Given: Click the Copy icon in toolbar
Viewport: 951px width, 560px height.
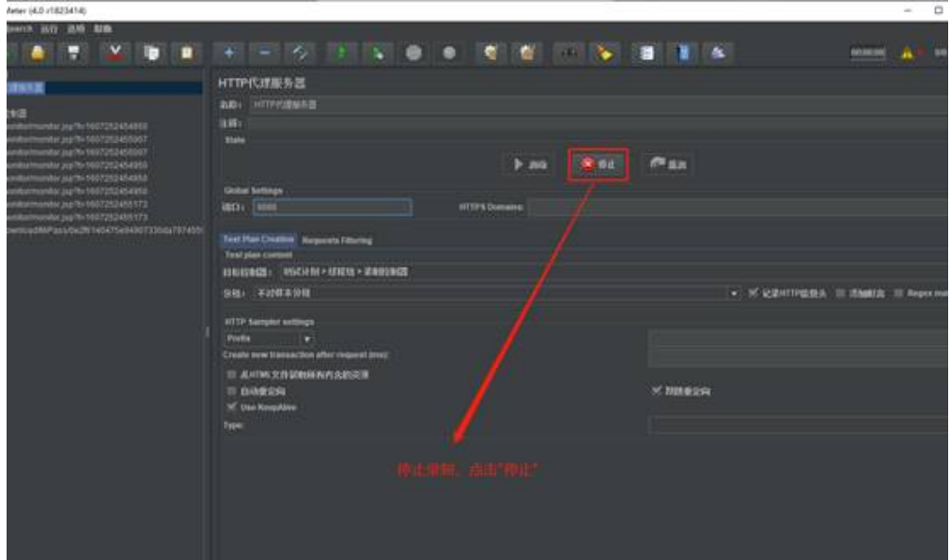Looking at the screenshot, I should pyautogui.click(x=151, y=54).
